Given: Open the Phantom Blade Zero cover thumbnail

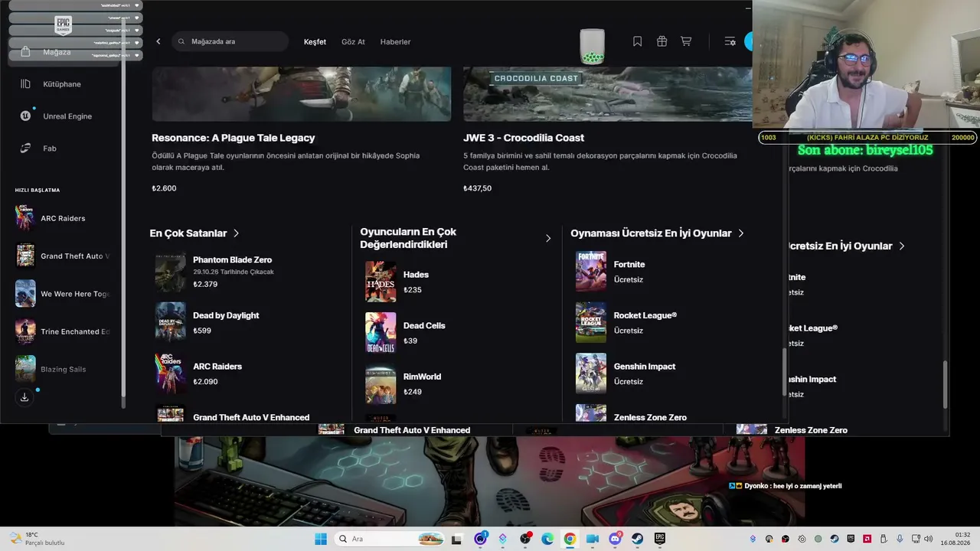Looking at the screenshot, I should (170, 272).
